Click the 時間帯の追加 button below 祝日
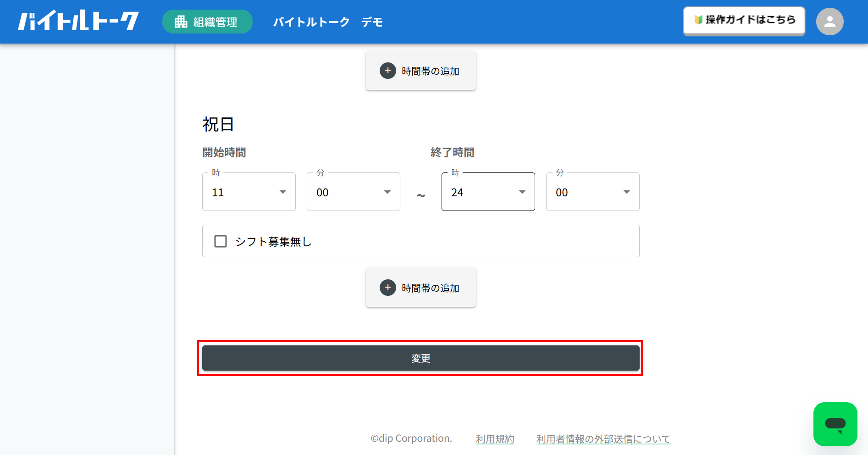This screenshot has height=455, width=868. click(421, 288)
